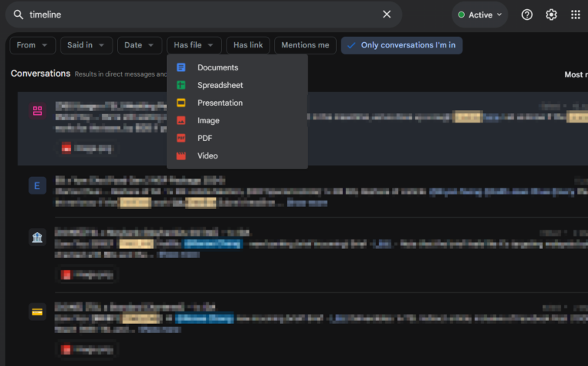Toggle the Mentions me filter chip
This screenshot has width=588, height=366.
(305, 45)
